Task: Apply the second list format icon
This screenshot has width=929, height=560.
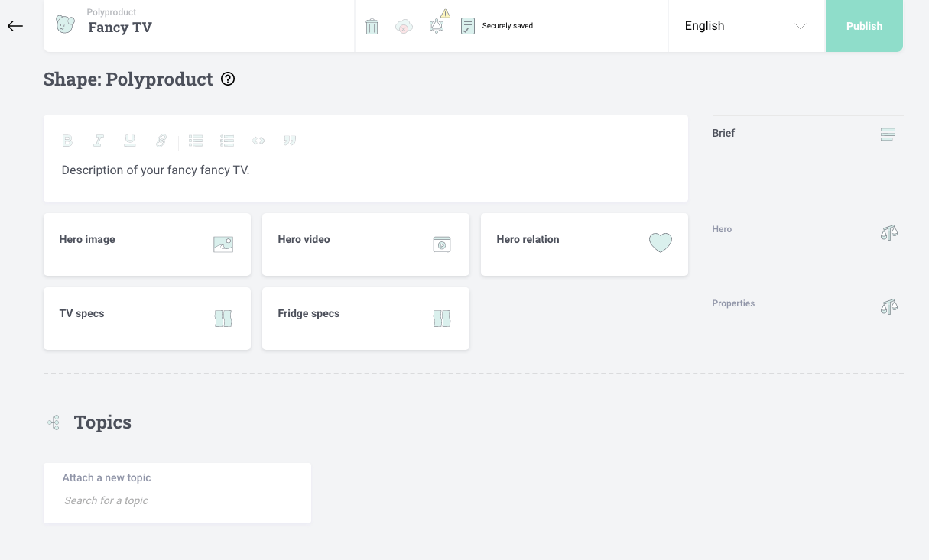Action: [227, 141]
